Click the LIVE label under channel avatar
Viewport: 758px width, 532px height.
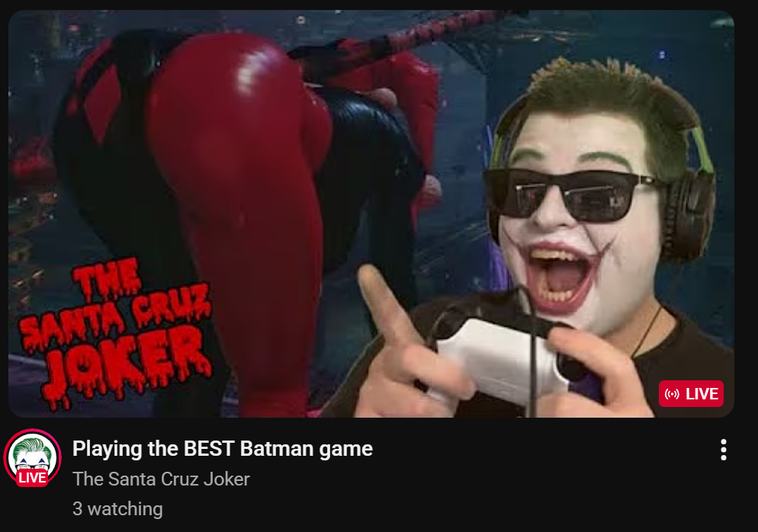tap(32, 478)
